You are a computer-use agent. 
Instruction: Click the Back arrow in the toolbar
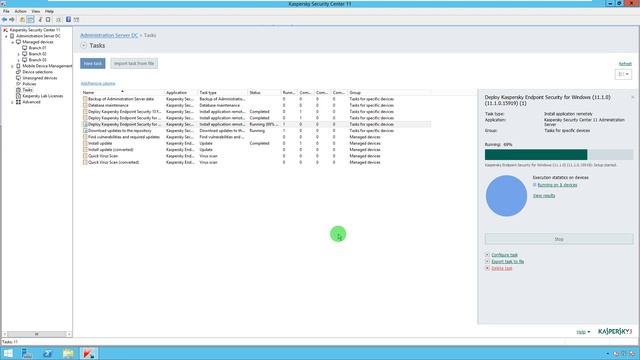coord(4,20)
